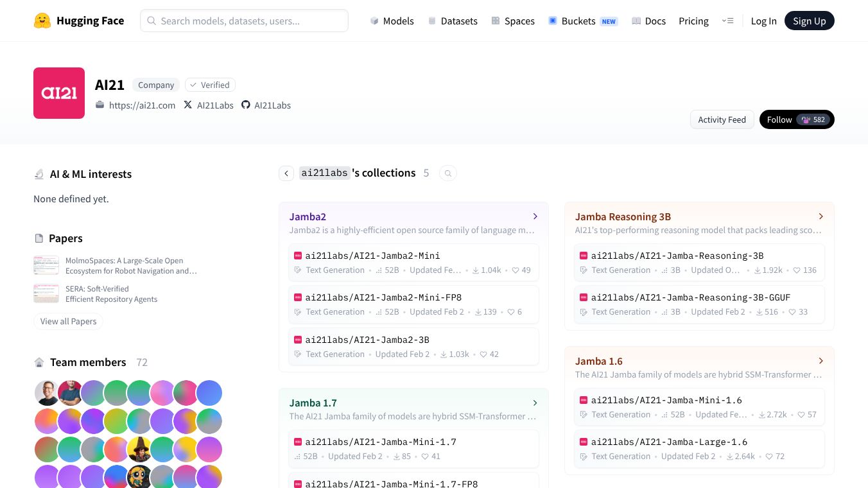Screen dimensions: 868x488
Task: Click the Log In link
Action: click(x=763, y=21)
